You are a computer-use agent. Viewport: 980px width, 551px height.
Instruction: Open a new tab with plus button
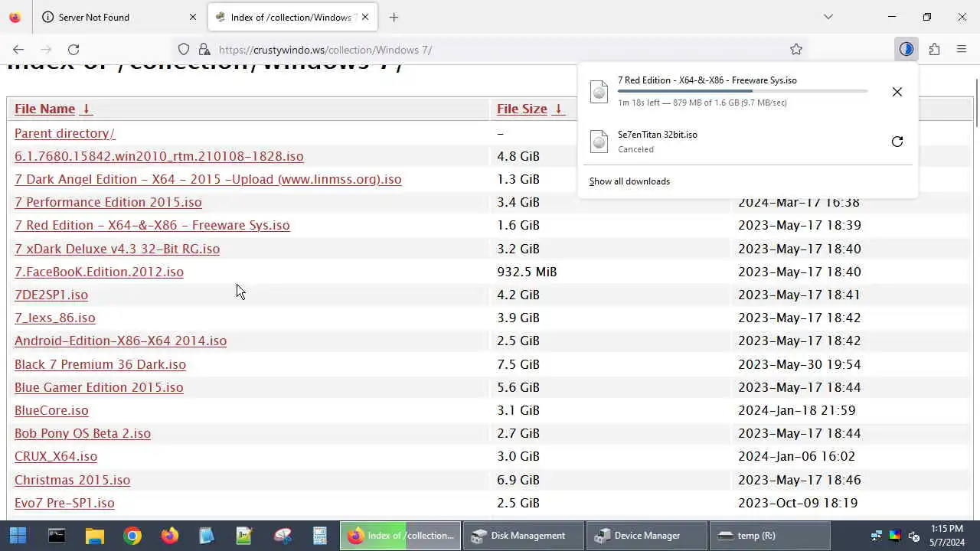[394, 17]
